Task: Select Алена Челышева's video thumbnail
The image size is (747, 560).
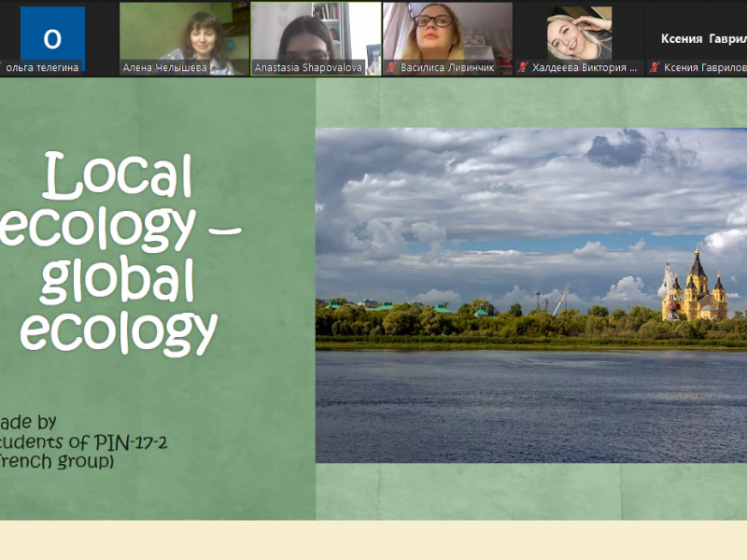Action: click(184, 33)
